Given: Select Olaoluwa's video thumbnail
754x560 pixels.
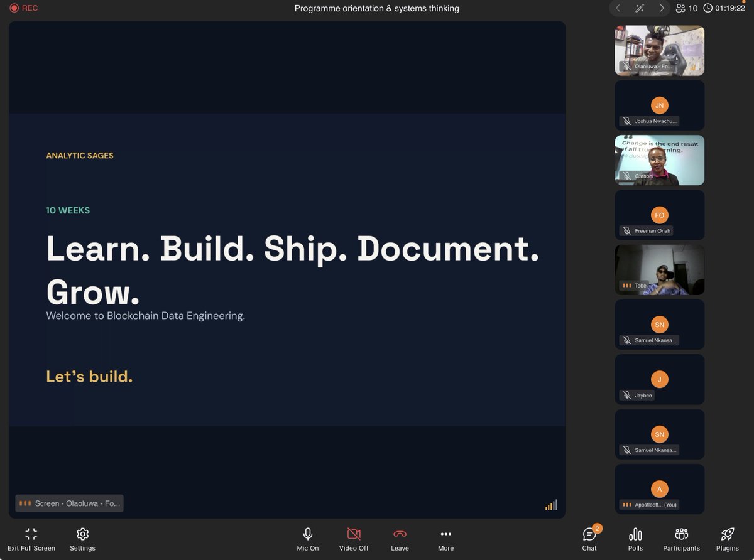Looking at the screenshot, I should pyautogui.click(x=659, y=51).
